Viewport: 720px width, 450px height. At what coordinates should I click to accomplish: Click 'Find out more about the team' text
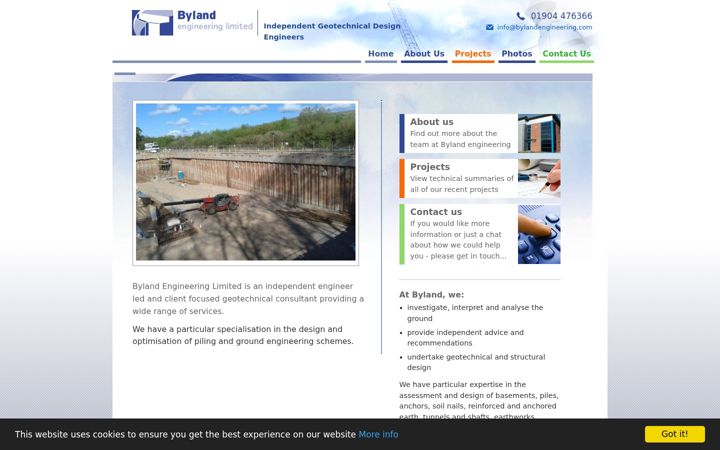click(460, 139)
